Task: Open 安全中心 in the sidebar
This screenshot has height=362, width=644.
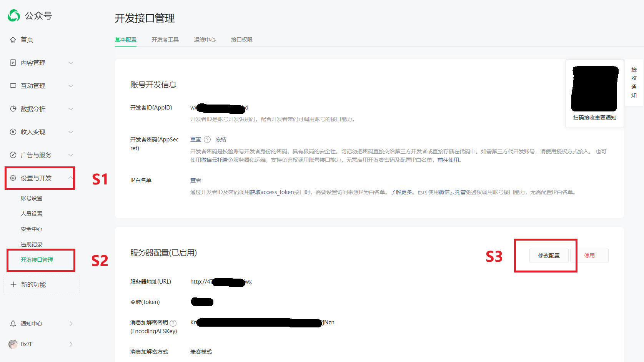Action: [32, 229]
